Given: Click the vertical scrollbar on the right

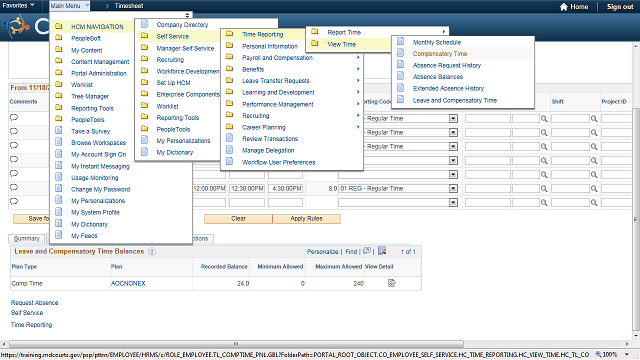Looking at the screenshot, I should (x=636, y=219).
